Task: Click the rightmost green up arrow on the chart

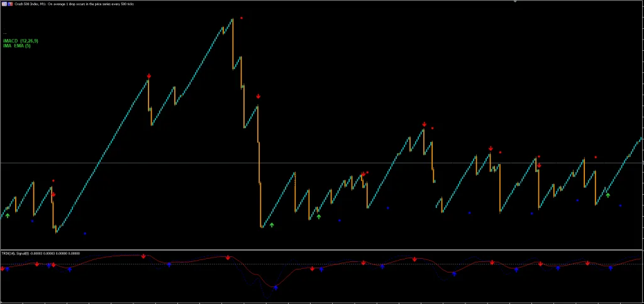Action: [608, 195]
